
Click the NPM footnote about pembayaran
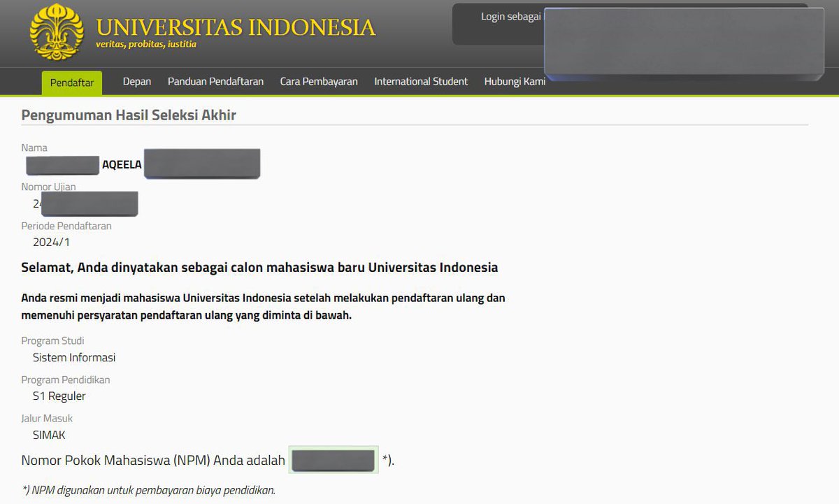pos(148,490)
